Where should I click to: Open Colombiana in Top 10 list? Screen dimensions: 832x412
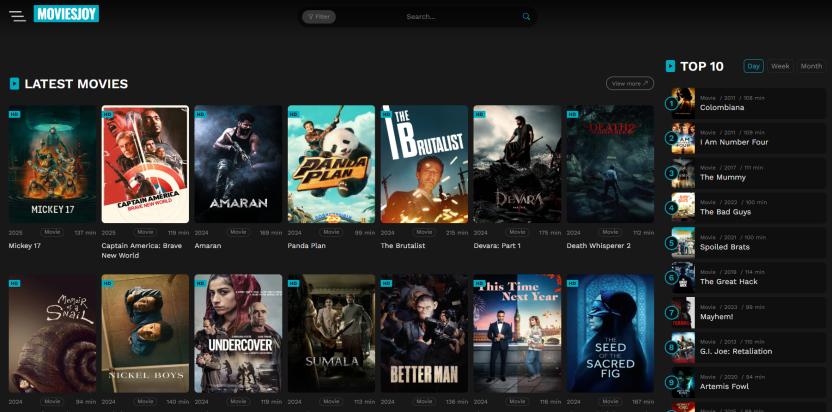[x=722, y=107]
